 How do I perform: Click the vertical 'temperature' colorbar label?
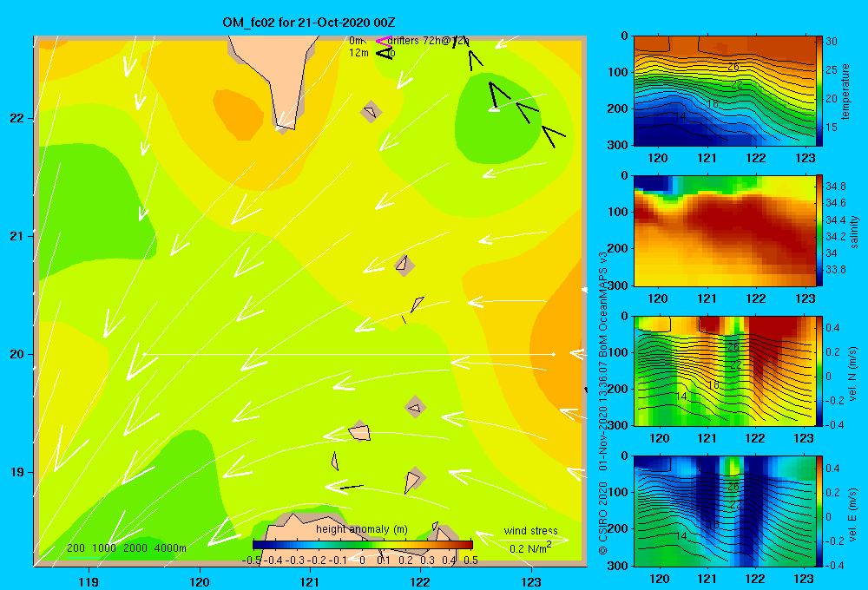point(845,91)
